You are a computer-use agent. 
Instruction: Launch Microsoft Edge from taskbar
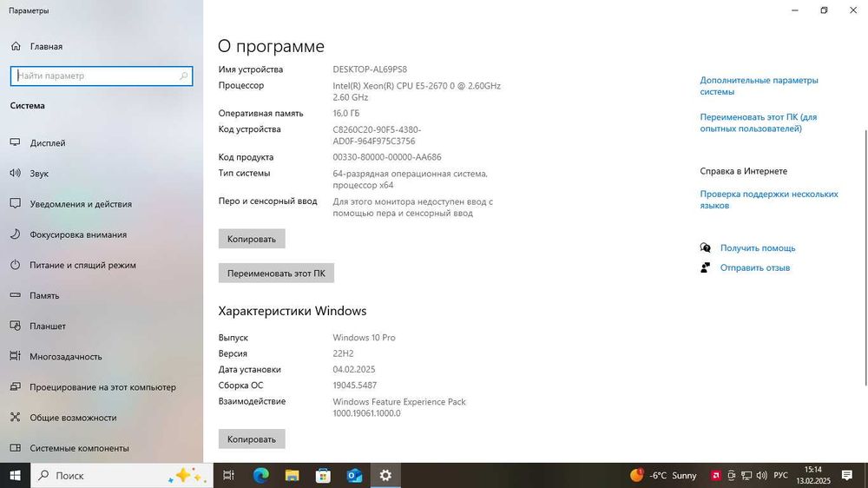click(260, 475)
